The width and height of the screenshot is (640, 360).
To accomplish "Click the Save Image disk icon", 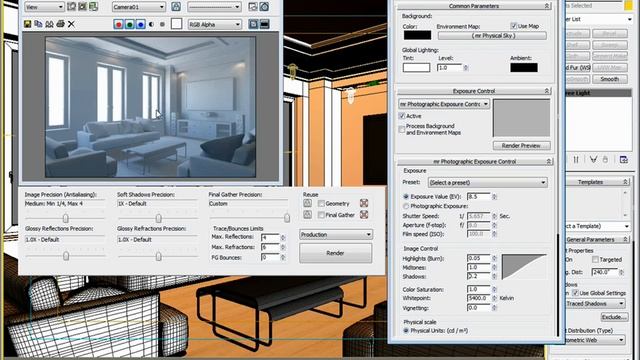I will coord(27,24).
